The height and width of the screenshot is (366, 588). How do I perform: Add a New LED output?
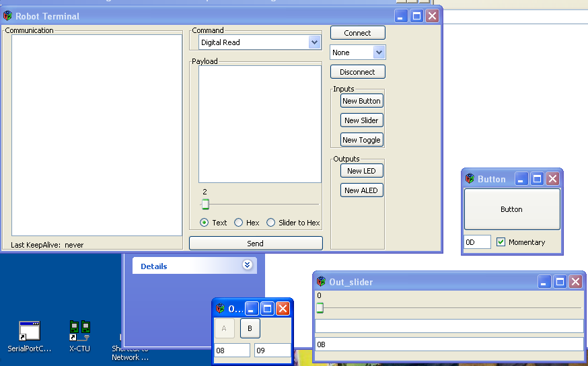[361, 171]
